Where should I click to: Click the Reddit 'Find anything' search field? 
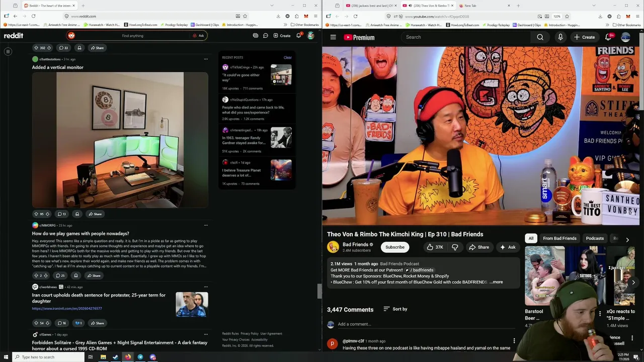tap(132, 36)
